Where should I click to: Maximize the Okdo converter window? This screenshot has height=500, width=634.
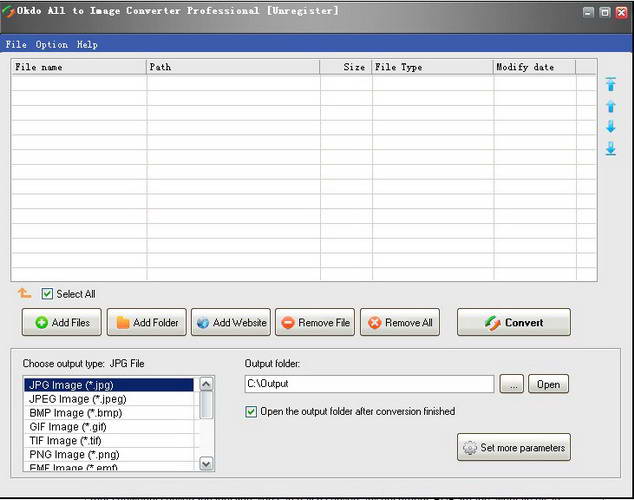tap(605, 13)
